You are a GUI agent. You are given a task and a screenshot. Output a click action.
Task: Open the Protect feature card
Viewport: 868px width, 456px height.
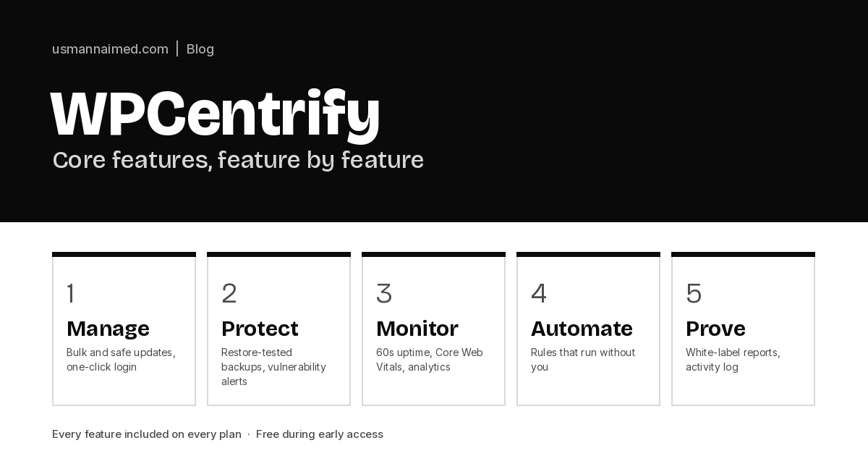point(278,329)
